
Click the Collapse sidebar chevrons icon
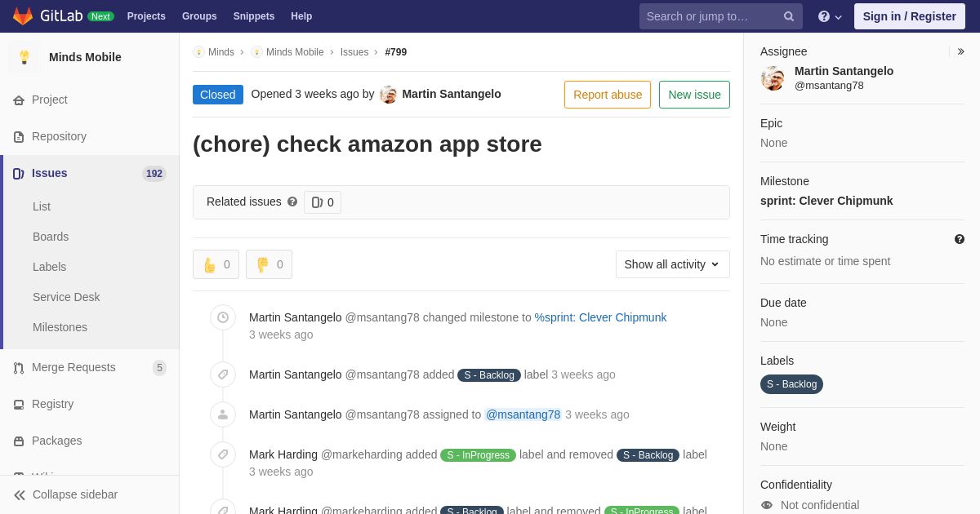tap(20, 495)
